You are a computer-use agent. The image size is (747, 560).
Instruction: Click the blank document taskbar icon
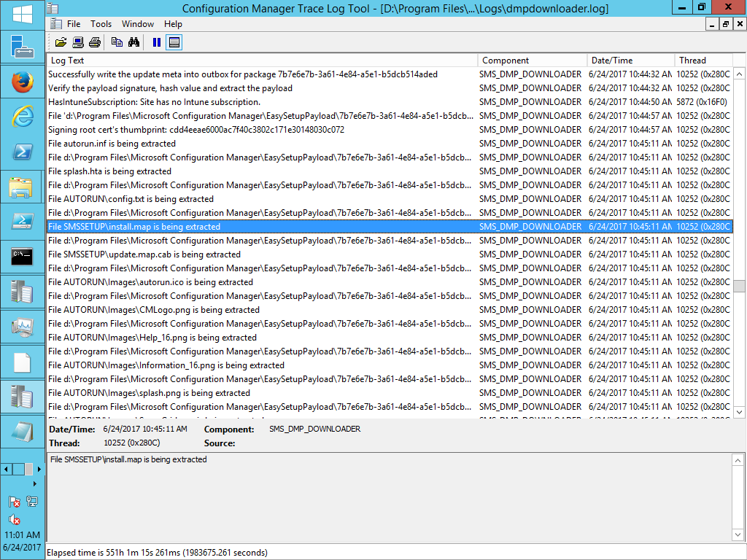click(23, 362)
